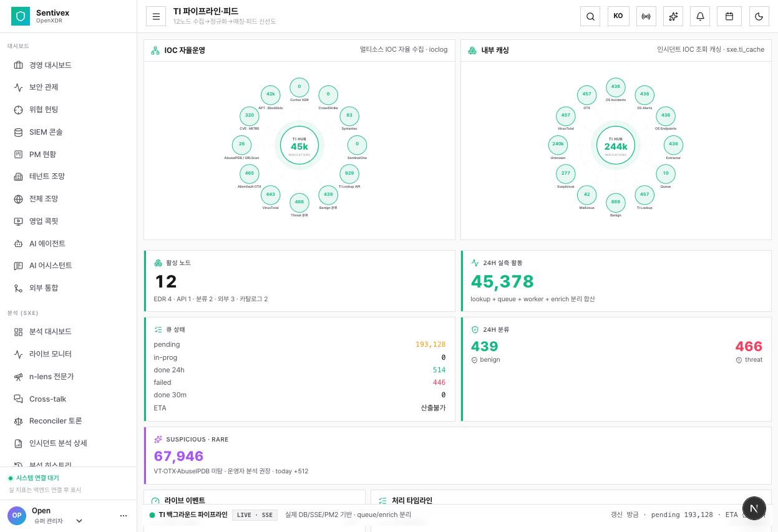778x532 pixels.
Task: Select the AlienVault OTX 465 node
Action: 250,174
